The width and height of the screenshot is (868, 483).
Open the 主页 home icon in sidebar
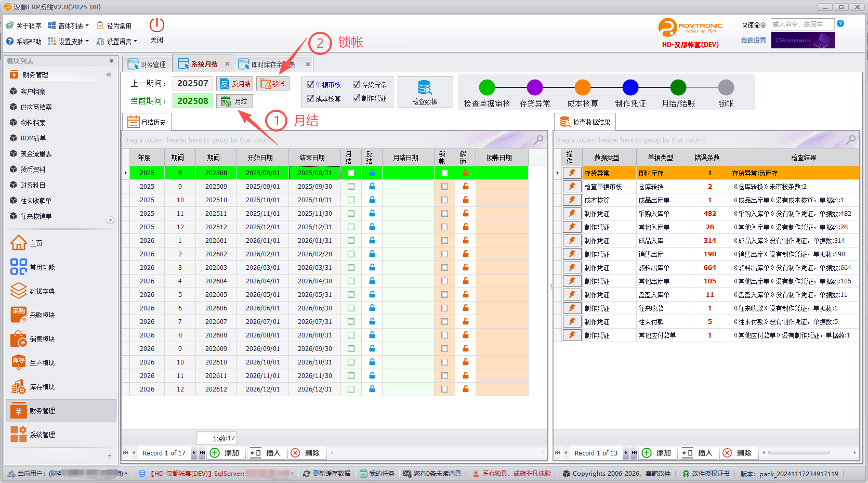19,243
